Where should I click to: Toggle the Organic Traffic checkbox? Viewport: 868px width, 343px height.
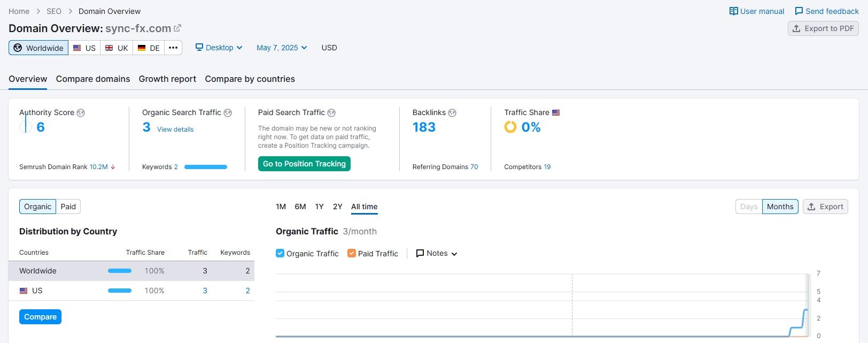pyautogui.click(x=280, y=253)
